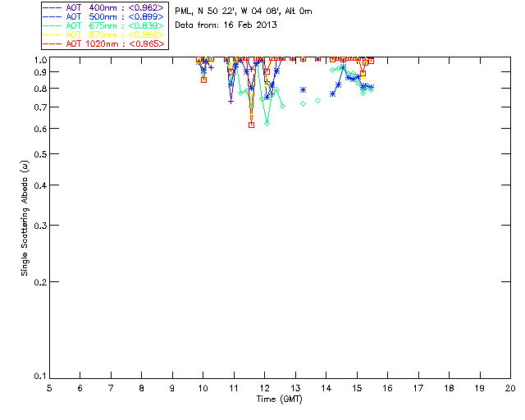The width and height of the screenshot is (525, 420).
Task: Click the x-axis tick label '5'
Action: tap(49, 388)
